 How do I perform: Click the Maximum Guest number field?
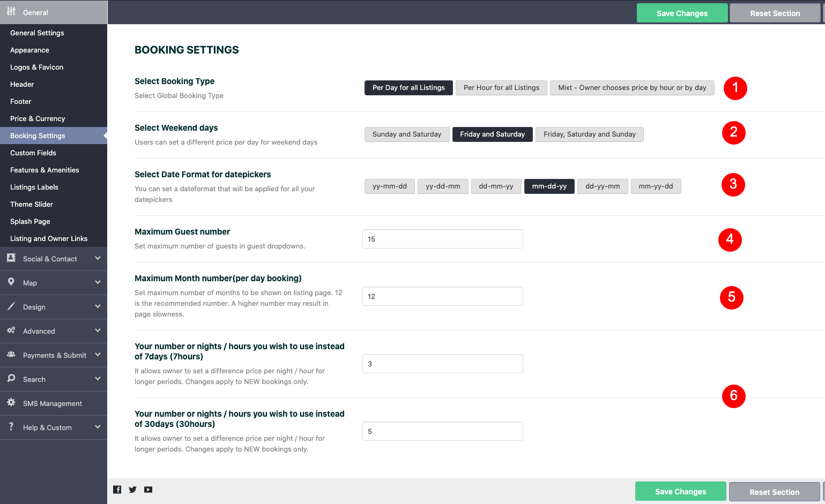point(442,239)
